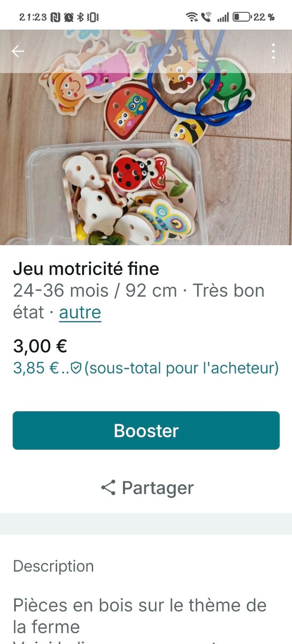
Task: Tap the share icon next to Partager
Action: pyautogui.click(x=108, y=487)
